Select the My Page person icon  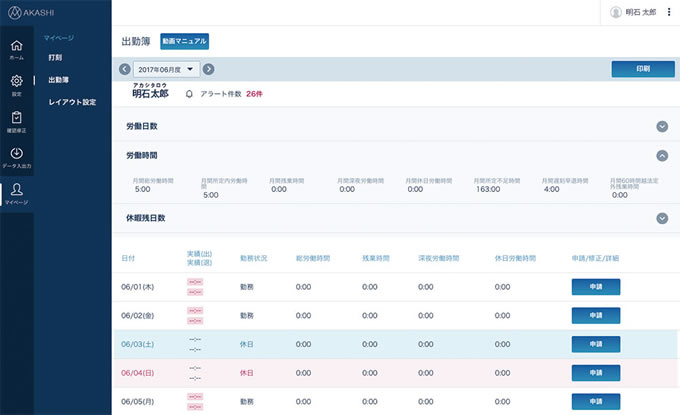tap(16, 191)
